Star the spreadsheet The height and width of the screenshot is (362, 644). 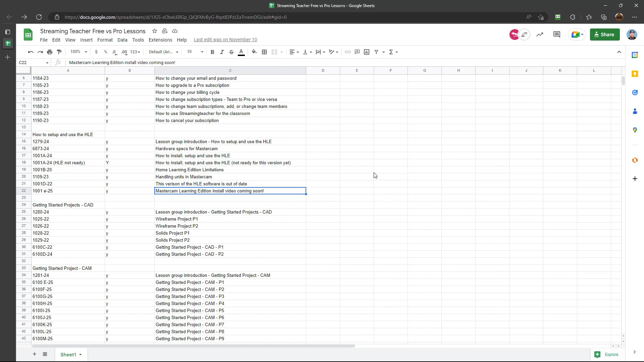[155, 31]
